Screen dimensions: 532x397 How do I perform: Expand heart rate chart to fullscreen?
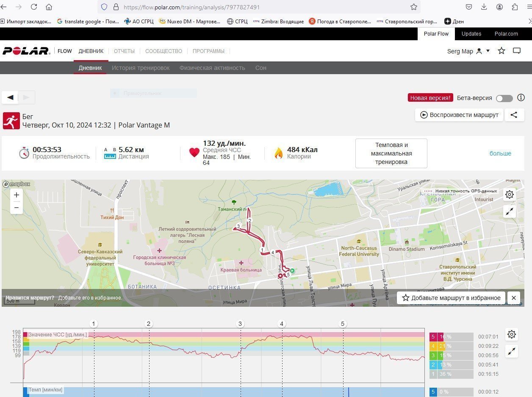512,351
